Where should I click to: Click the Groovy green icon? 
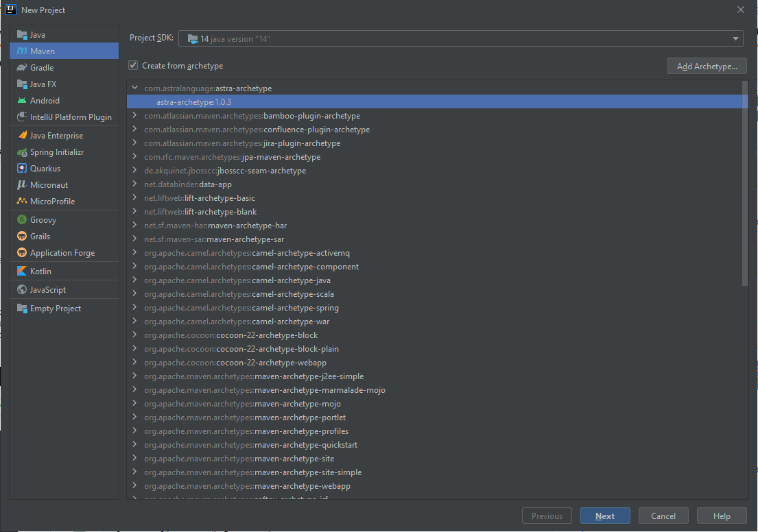[x=22, y=220]
